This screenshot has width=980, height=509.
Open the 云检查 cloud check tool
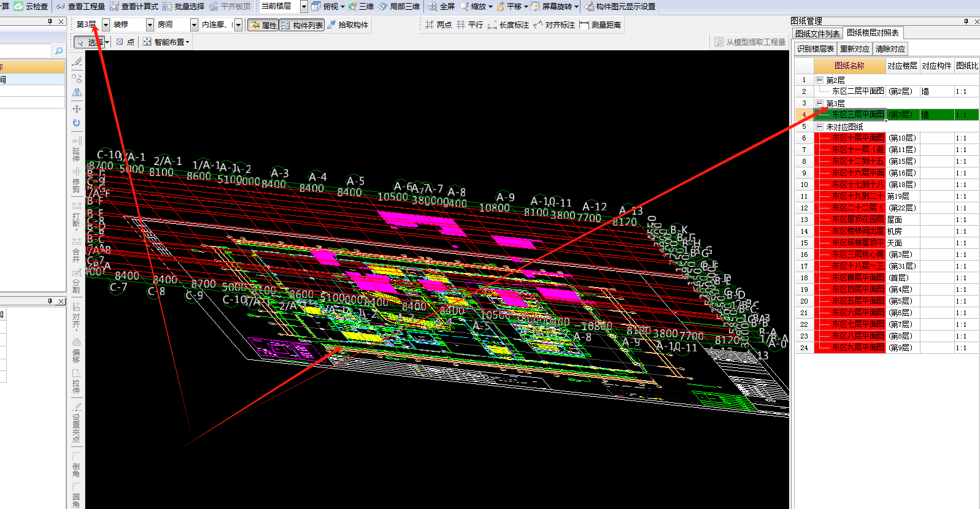click(x=31, y=6)
